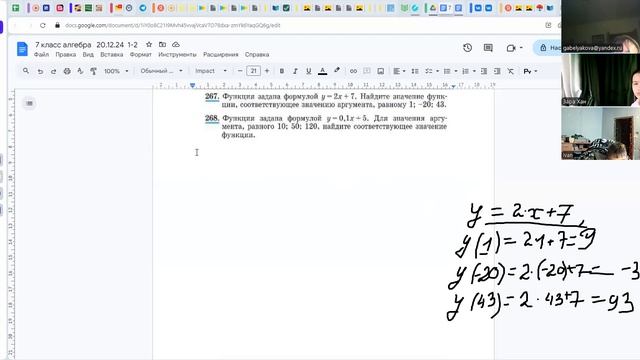The image size is (640, 360).
Task: Open the bulleted list dropdown
Action: click(450, 71)
